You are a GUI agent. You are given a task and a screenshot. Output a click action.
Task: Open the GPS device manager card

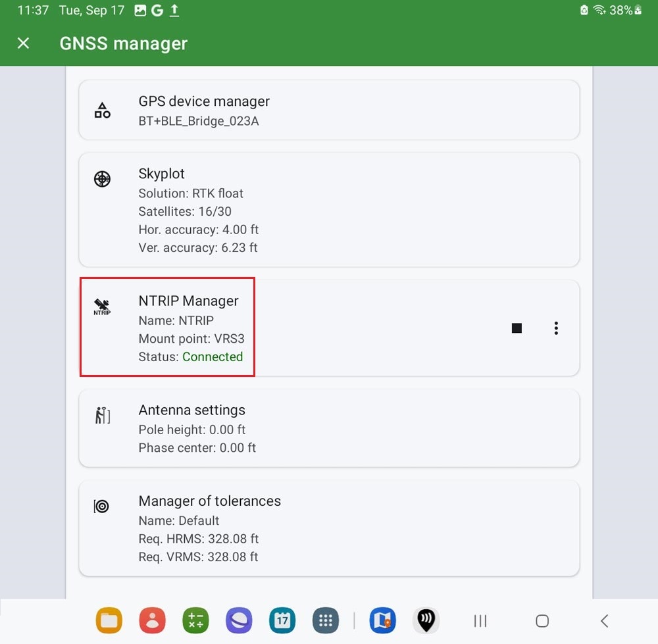329,111
